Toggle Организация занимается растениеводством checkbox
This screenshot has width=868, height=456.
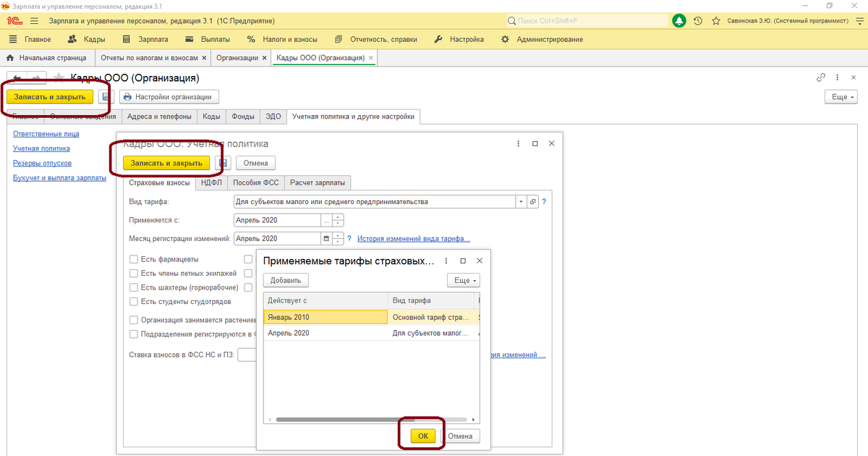[x=133, y=320]
